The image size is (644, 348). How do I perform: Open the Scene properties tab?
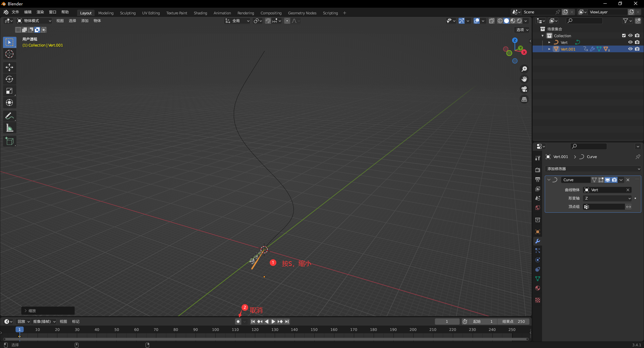click(538, 198)
